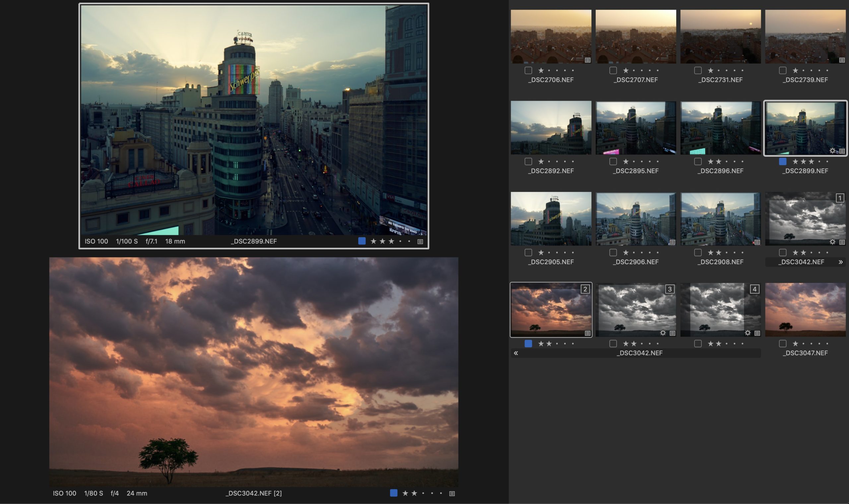Click the variant badge numbered 4
849x504 pixels.
pos(754,289)
